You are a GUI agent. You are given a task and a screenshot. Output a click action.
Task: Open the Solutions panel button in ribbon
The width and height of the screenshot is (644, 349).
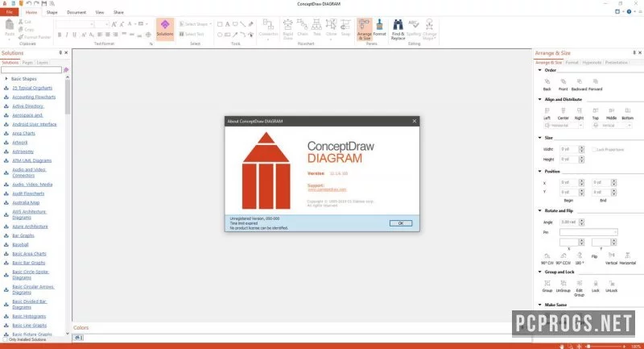pyautogui.click(x=165, y=29)
